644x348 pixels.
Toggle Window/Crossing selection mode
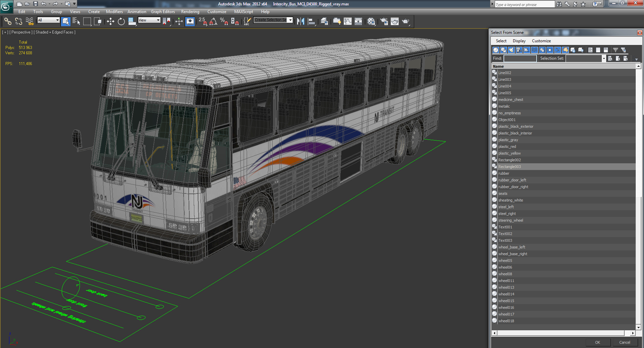click(x=97, y=21)
